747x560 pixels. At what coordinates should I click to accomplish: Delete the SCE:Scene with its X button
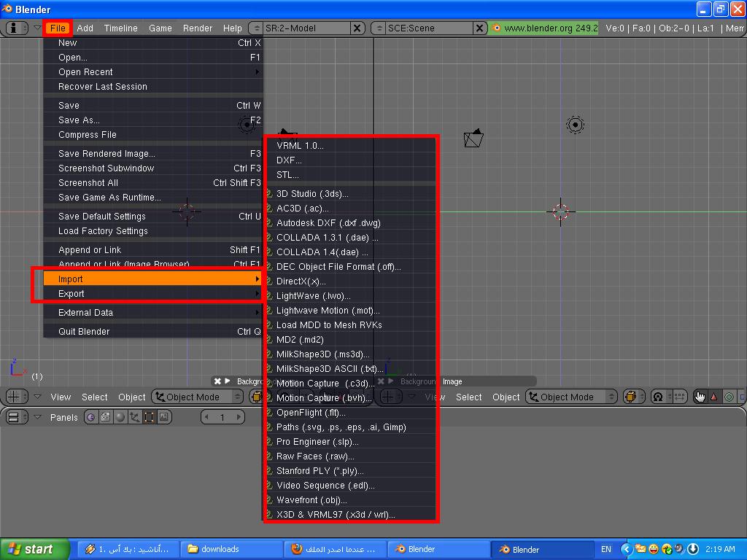[x=479, y=28]
